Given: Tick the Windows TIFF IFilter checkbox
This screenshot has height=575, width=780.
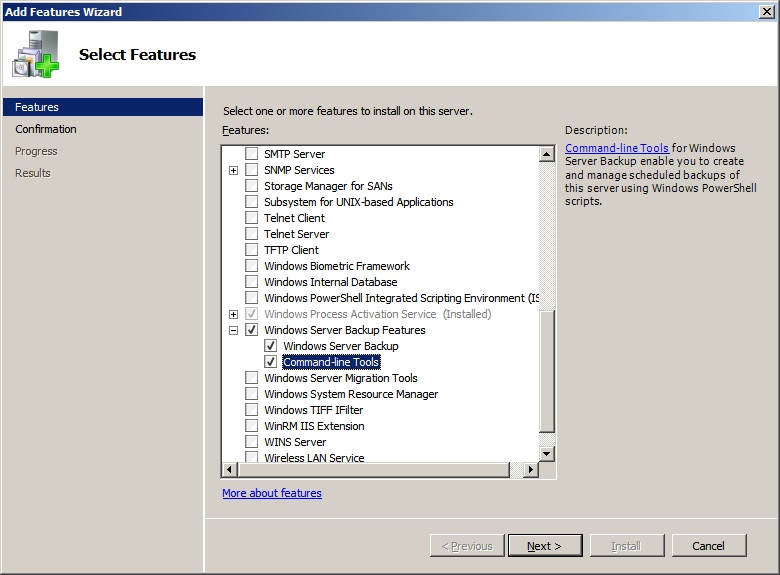Looking at the screenshot, I should [252, 409].
